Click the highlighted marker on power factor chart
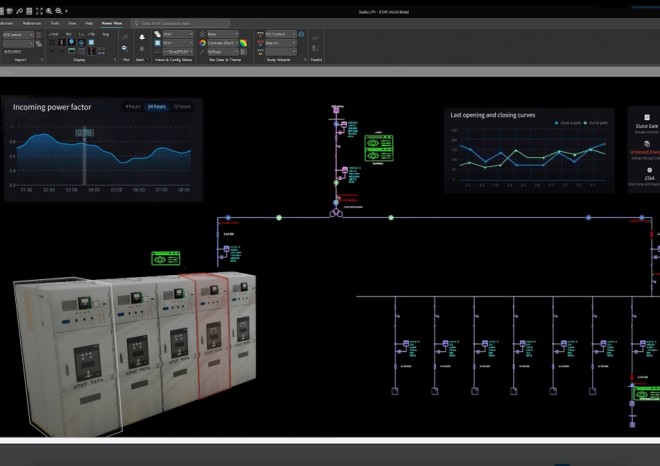Viewport: 660px width, 466px height. [x=85, y=132]
